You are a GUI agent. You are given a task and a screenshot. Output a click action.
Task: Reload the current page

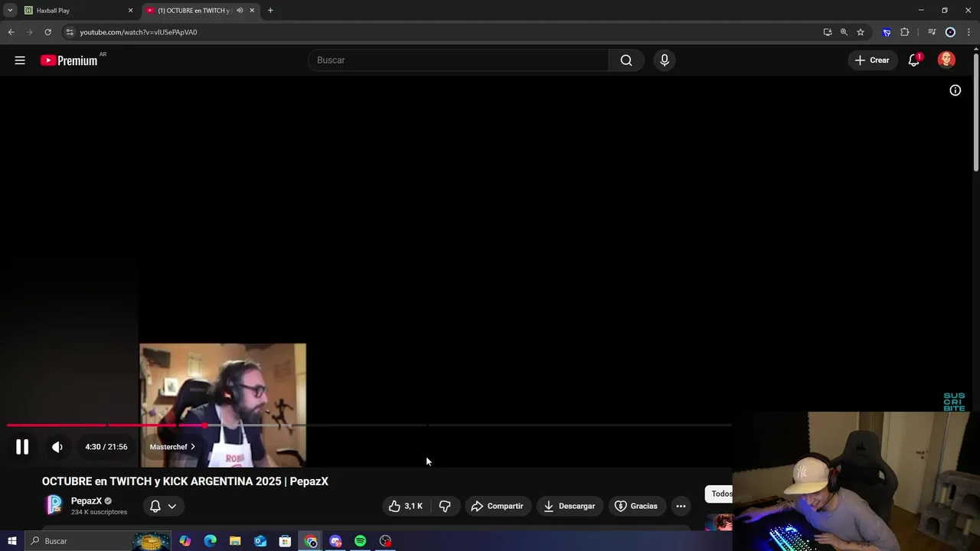pyautogui.click(x=47, y=32)
